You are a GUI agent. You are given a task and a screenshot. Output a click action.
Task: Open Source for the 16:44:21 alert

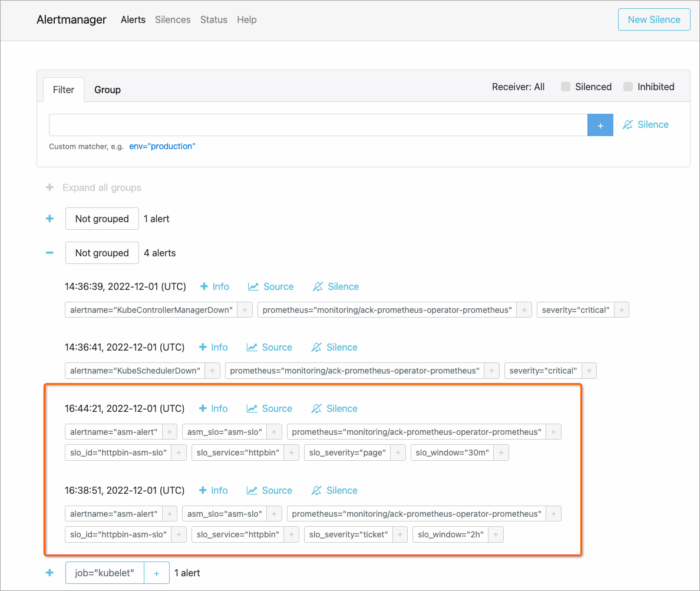click(270, 408)
